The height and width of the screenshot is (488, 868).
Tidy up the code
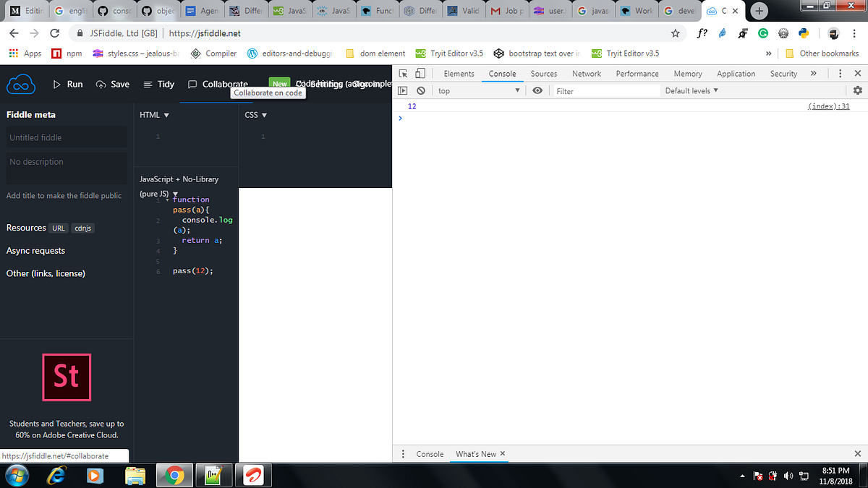click(159, 84)
